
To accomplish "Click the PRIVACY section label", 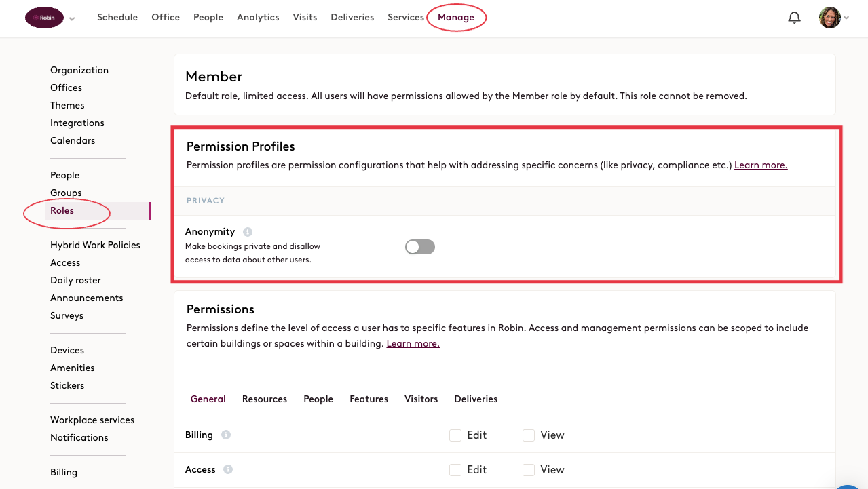I will point(206,201).
